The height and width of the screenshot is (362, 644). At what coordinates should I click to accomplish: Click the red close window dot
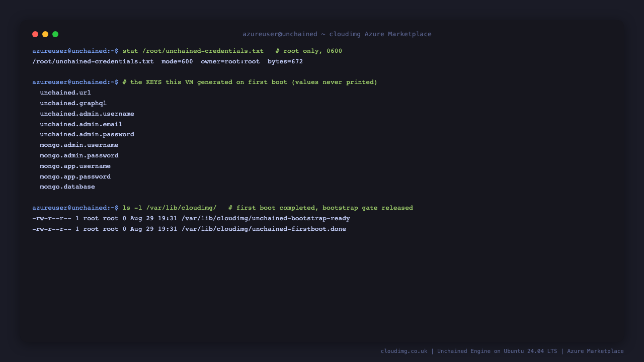coord(35,34)
